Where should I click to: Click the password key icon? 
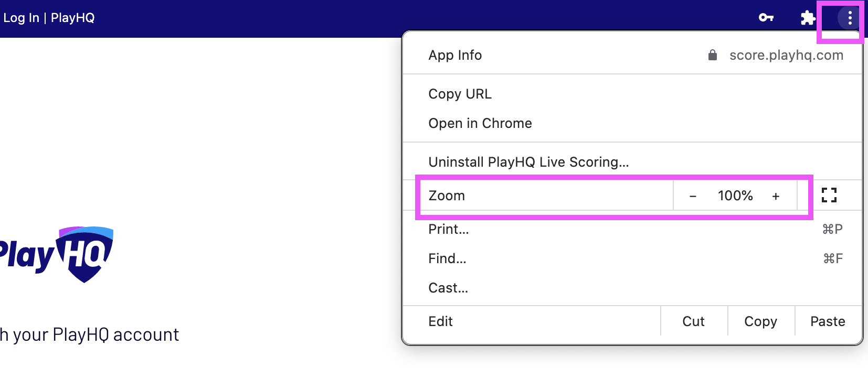click(x=766, y=18)
